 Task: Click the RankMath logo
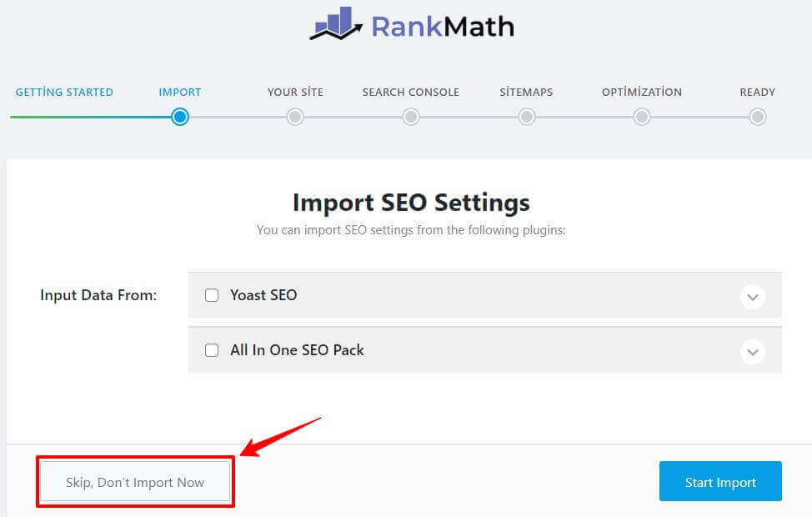(x=412, y=24)
